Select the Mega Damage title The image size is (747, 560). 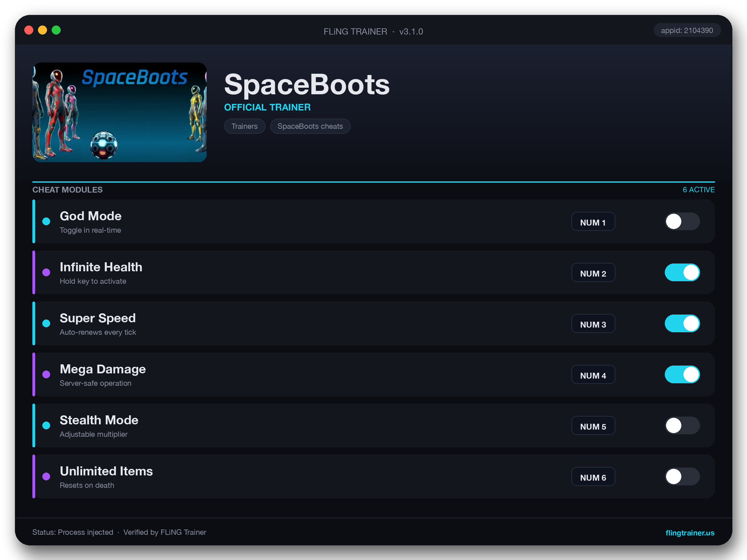103,369
